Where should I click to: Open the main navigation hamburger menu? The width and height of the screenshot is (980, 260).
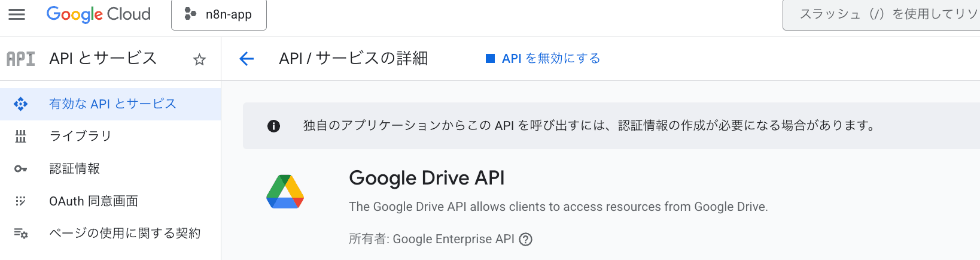(17, 14)
